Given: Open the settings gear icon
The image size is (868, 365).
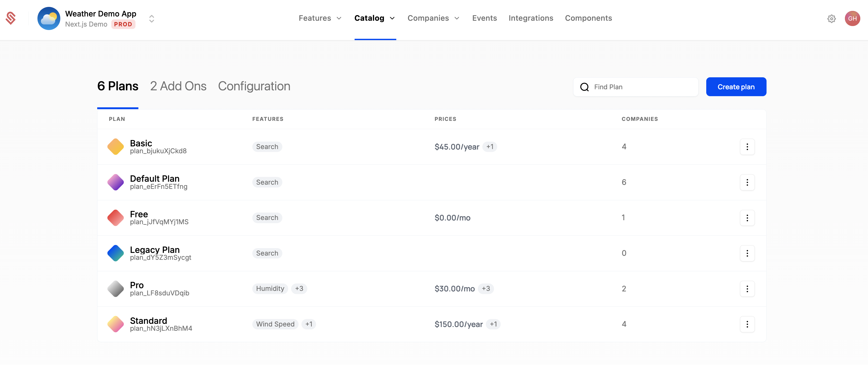Looking at the screenshot, I should coord(832,19).
